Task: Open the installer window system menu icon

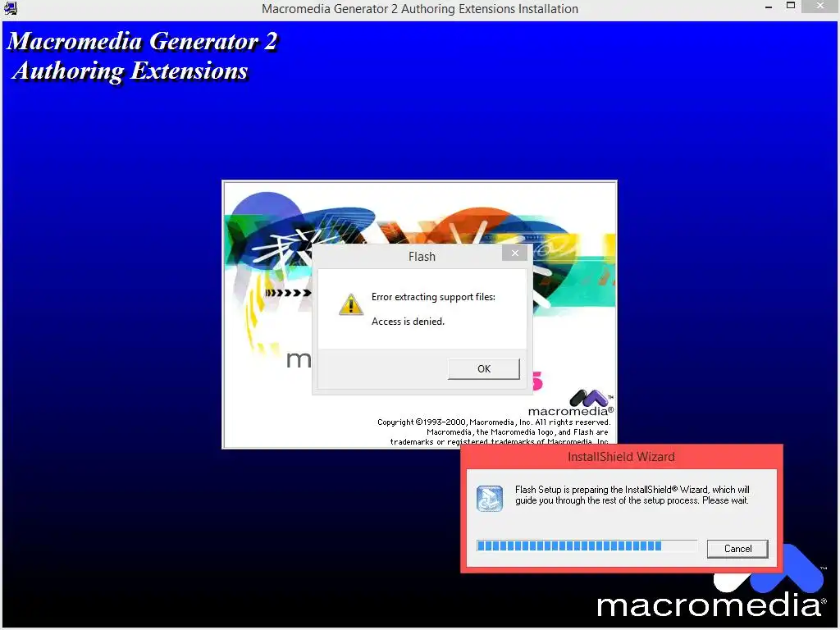Action: (x=10, y=8)
